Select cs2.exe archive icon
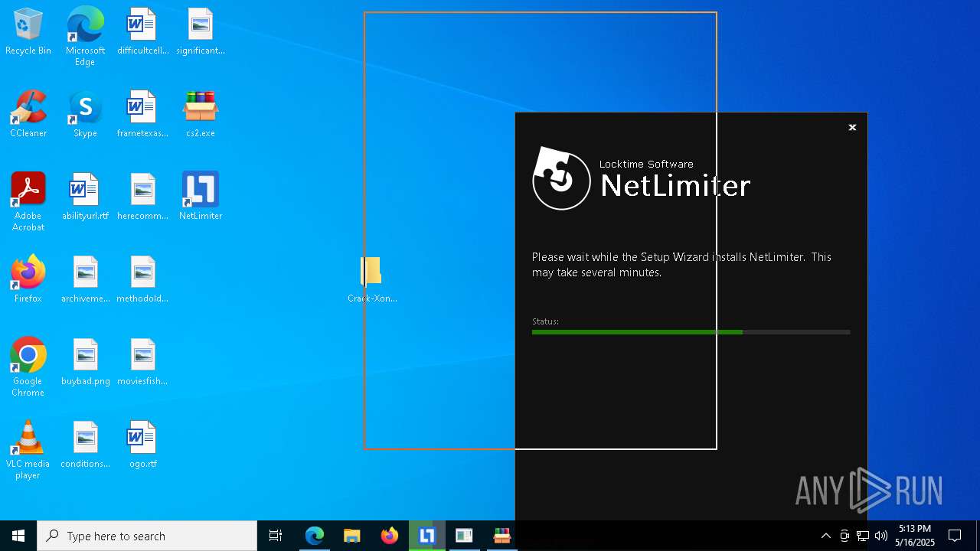This screenshot has height=551, width=980. pyautogui.click(x=201, y=115)
